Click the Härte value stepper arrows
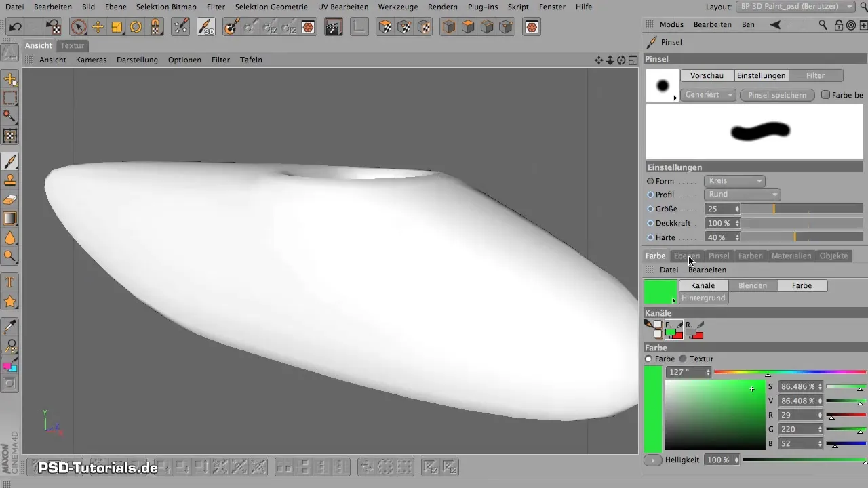Viewport: 868px width, 488px height. pyautogui.click(x=737, y=237)
